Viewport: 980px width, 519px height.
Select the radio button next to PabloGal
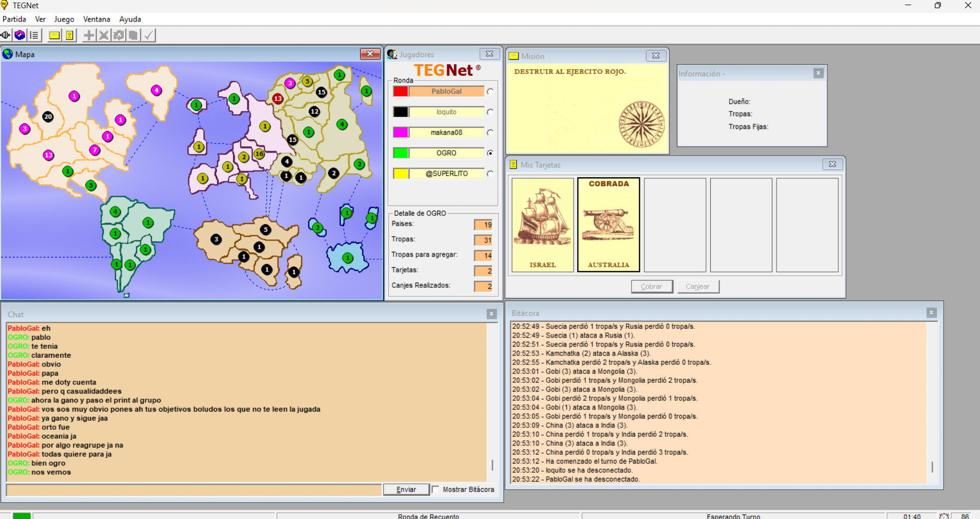(490, 91)
